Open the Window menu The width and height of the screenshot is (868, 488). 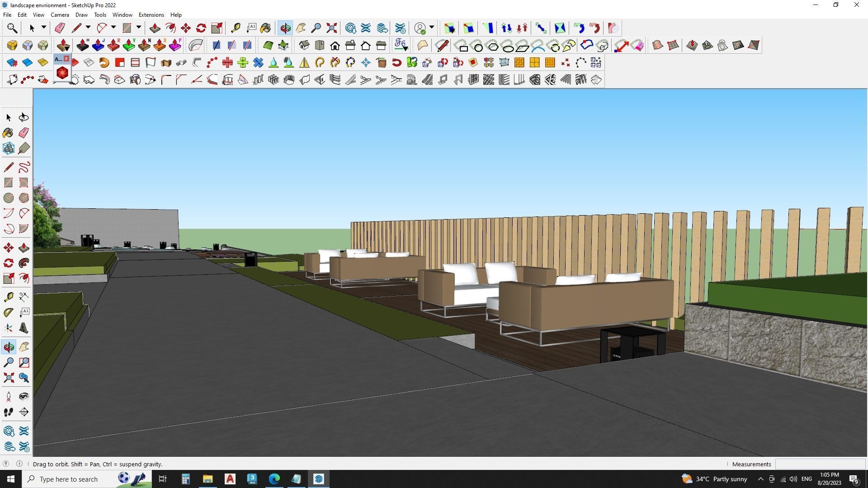(122, 15)
